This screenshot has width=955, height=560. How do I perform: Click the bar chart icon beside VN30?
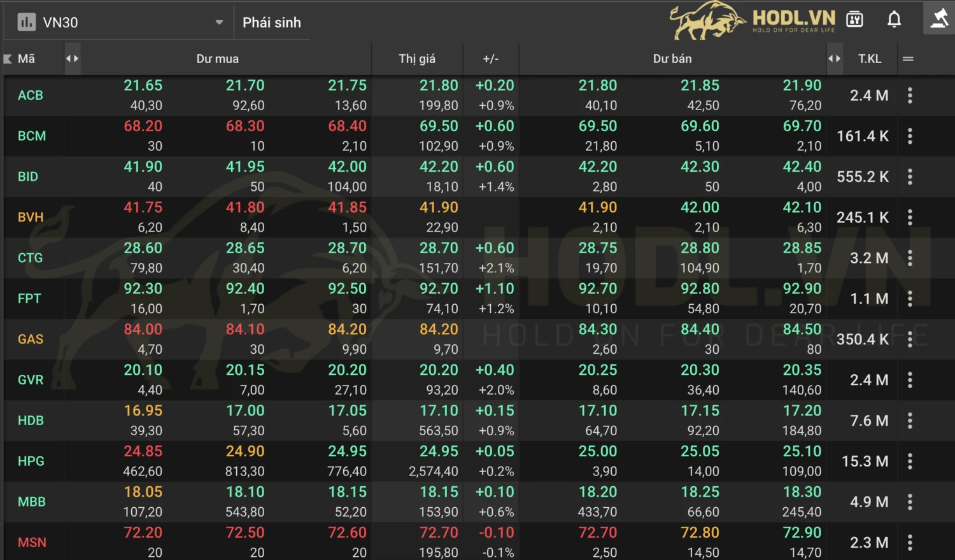coord(27,22)
